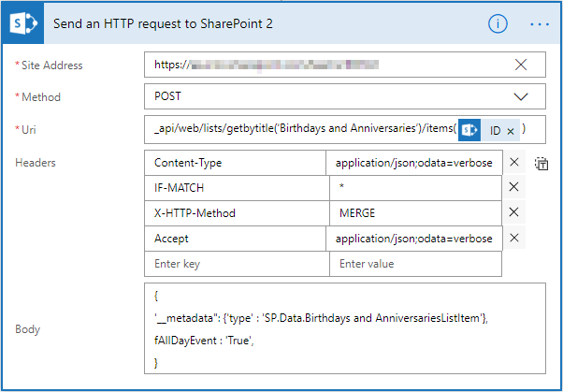This screenshot has height=392, width=563.
Task: Edit the Content-Type header key
Action: (235, 163)
